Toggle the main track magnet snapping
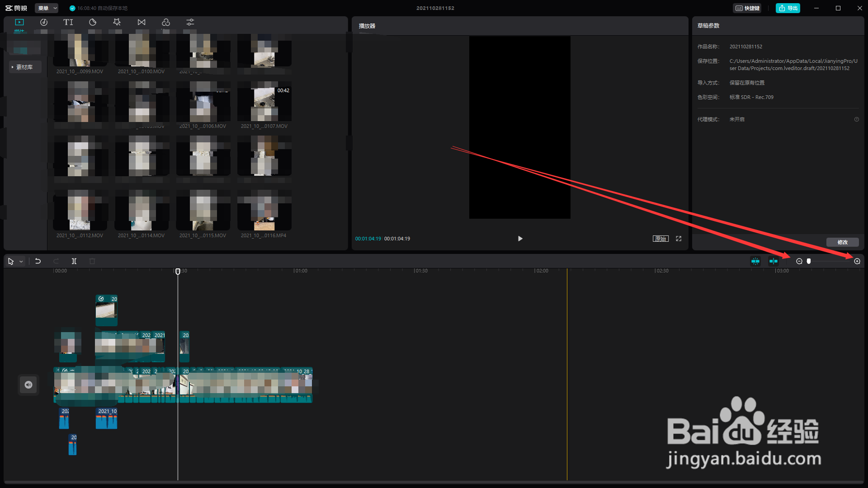This screenshot has width=868, height=488. pyautogui.click(x=755, y=261)
